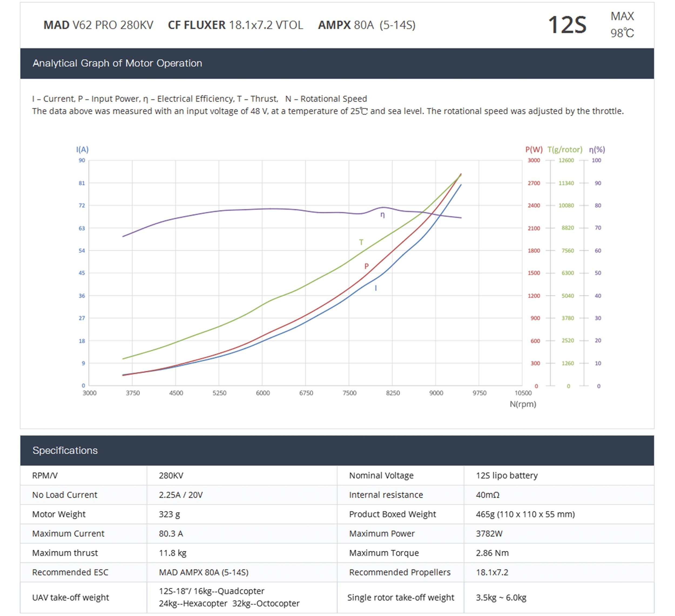Click the η(%) axis title

click(x=597, y=149)
